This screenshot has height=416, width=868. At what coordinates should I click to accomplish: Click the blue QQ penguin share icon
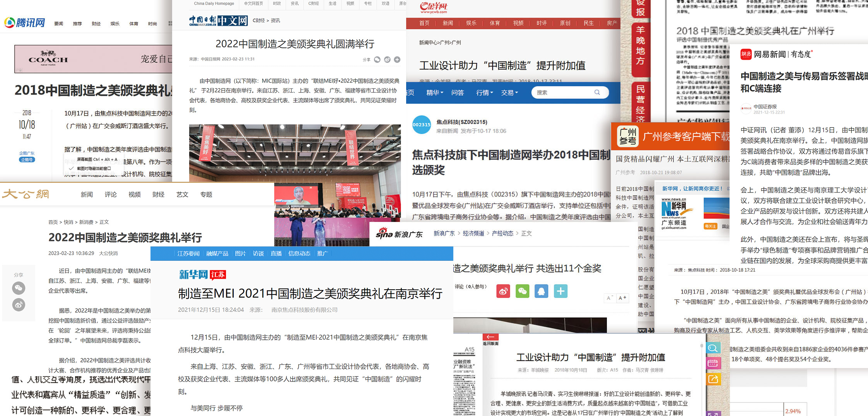tap(541, 291)
